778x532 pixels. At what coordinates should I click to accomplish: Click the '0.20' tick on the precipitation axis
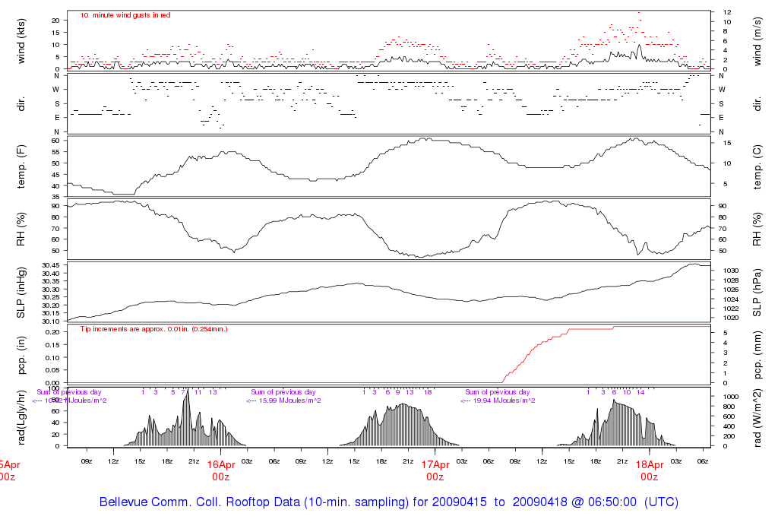point(53,332)
